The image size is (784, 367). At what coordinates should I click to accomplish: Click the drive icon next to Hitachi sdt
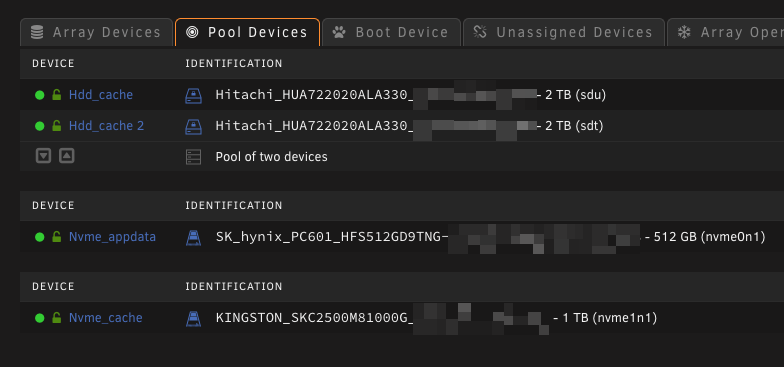194,126
